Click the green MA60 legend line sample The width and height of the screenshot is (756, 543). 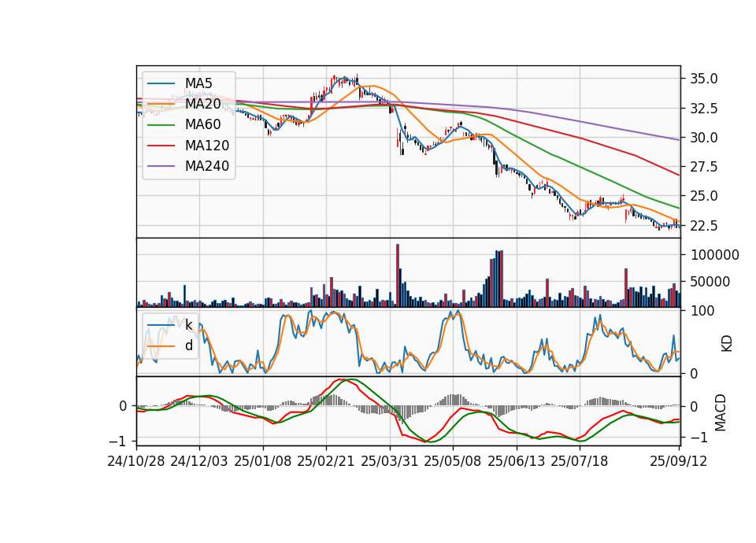click(x=161, y=125)
